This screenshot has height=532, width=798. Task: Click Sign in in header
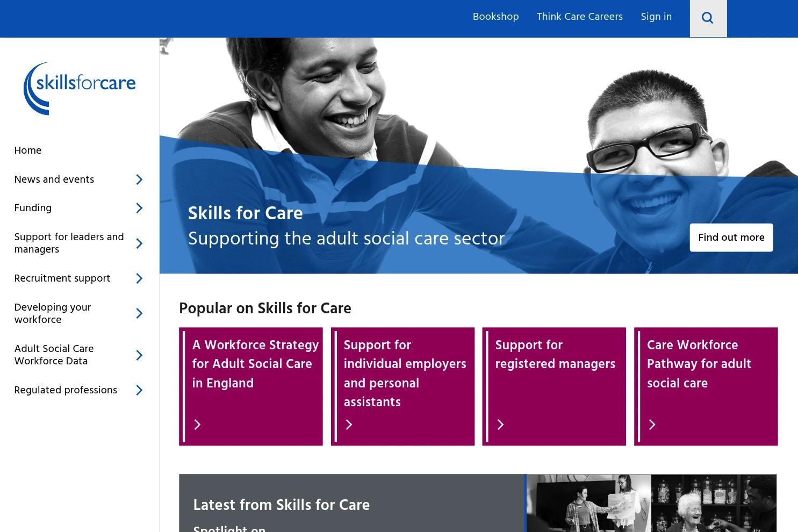point(656,17)
